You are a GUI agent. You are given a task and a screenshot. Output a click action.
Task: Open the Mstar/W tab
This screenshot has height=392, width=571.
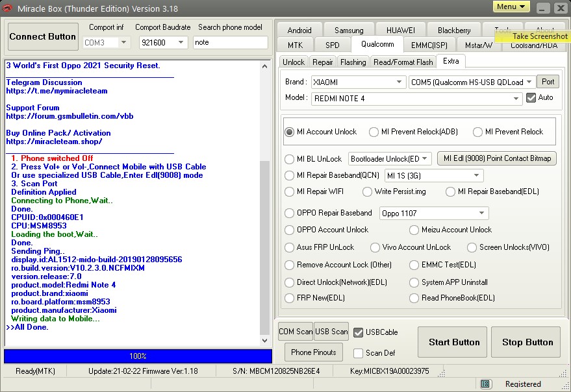(479, 45)
